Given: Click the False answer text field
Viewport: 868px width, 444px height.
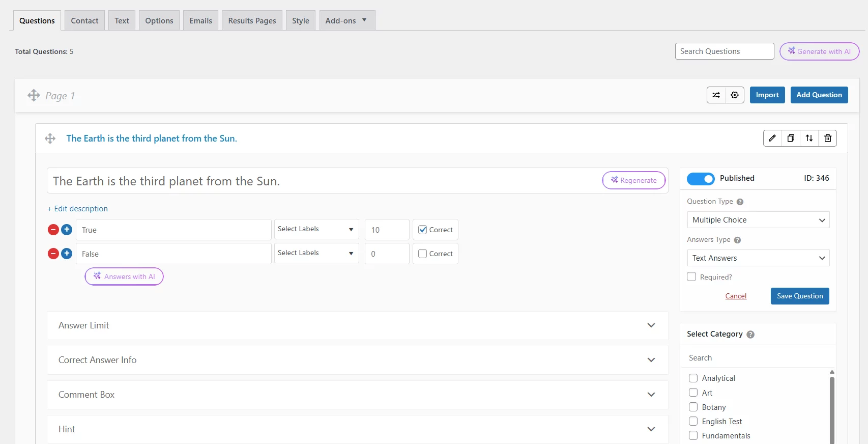Looking at the screenshot, I should pos(173,254).
